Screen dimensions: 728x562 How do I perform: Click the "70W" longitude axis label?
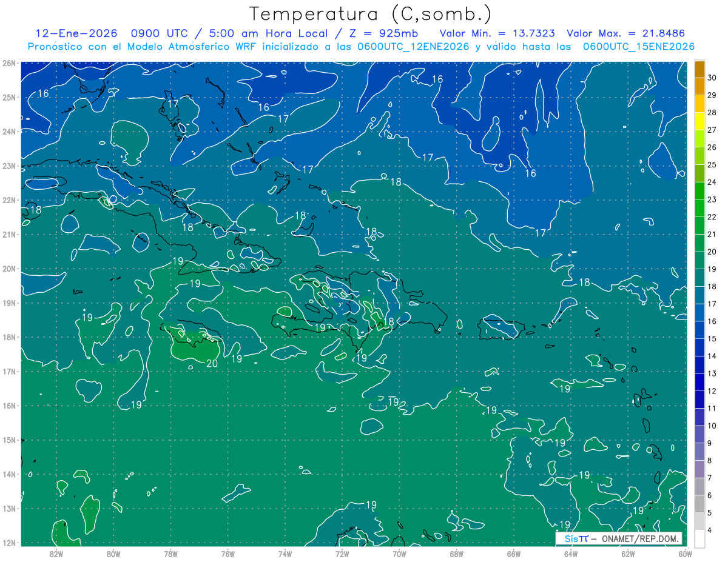pos(399,553)
